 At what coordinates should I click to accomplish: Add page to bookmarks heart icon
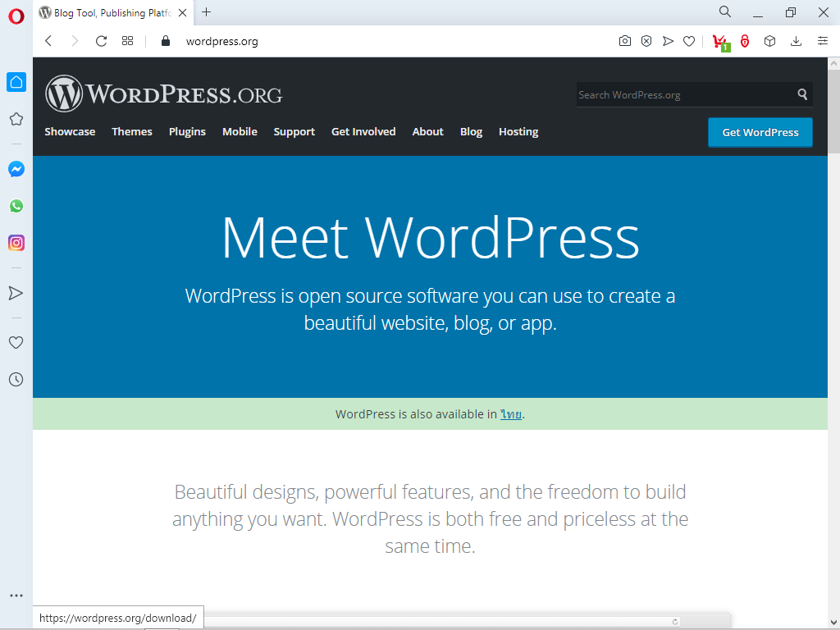point(689,41)
